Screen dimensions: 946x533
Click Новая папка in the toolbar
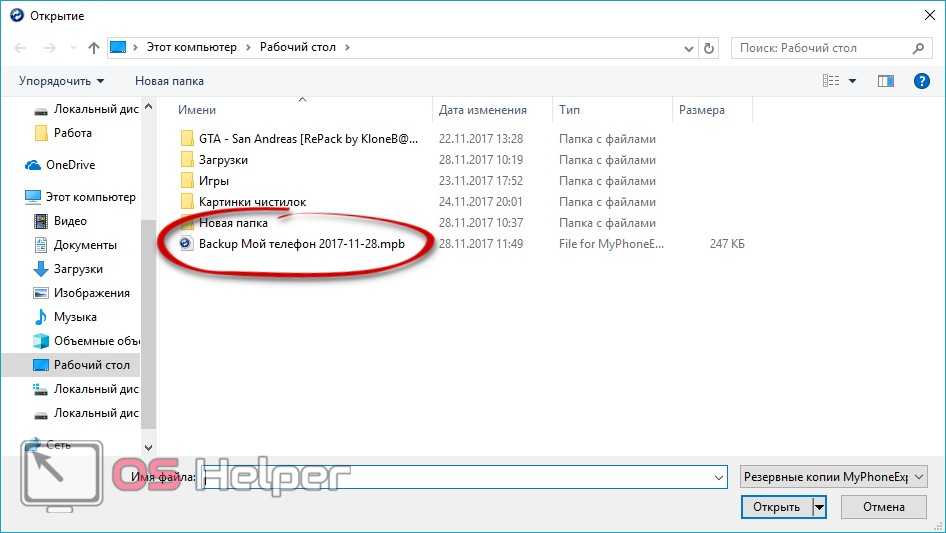point(170,81)
